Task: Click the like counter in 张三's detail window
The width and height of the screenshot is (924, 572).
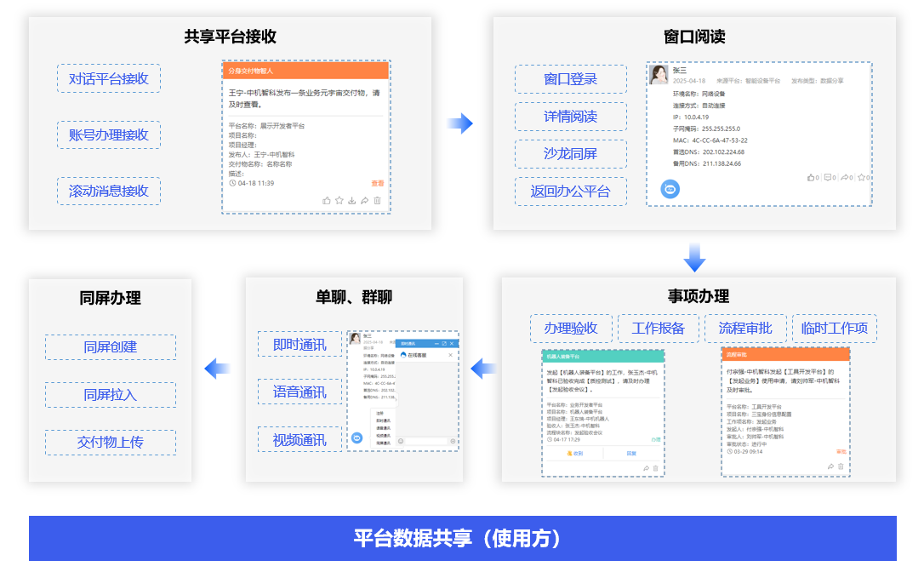Action: coord(813,178)
